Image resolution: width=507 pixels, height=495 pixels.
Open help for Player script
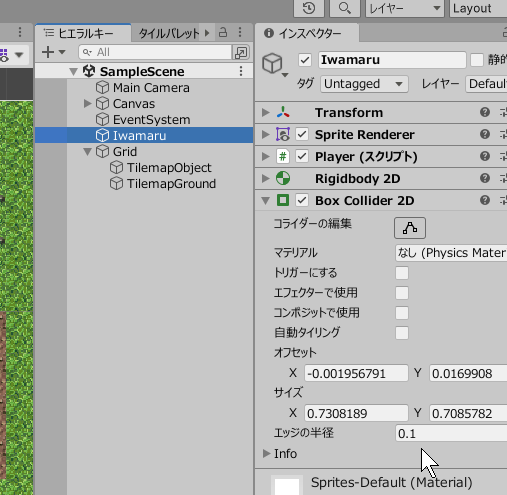[485, 156]
